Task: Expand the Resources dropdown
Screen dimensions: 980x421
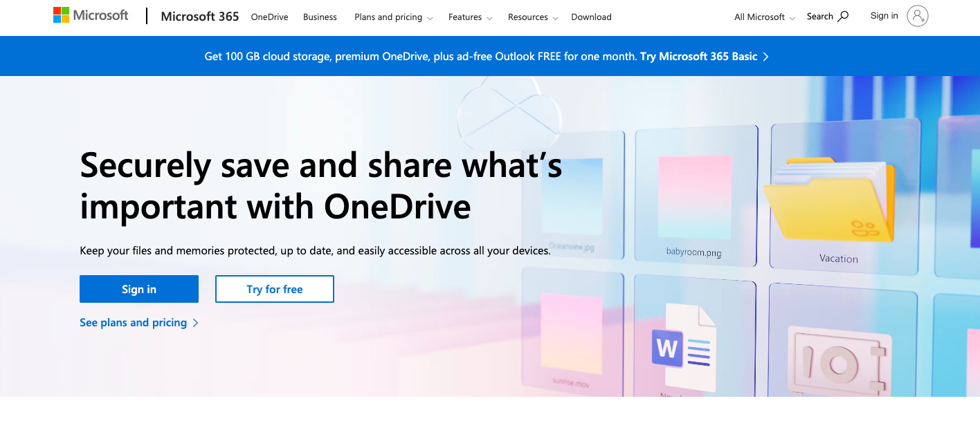Action: click(533, 17)
